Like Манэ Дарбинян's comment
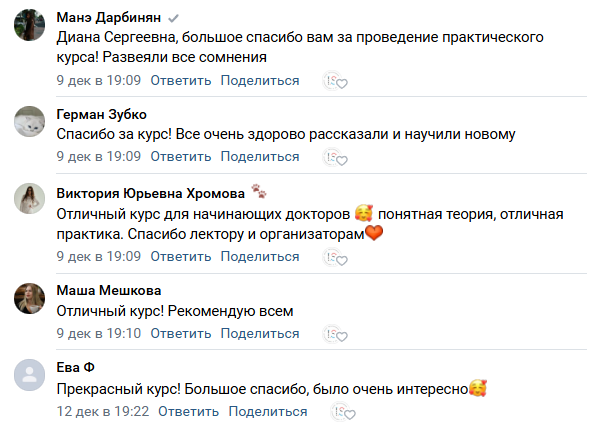 334,80
